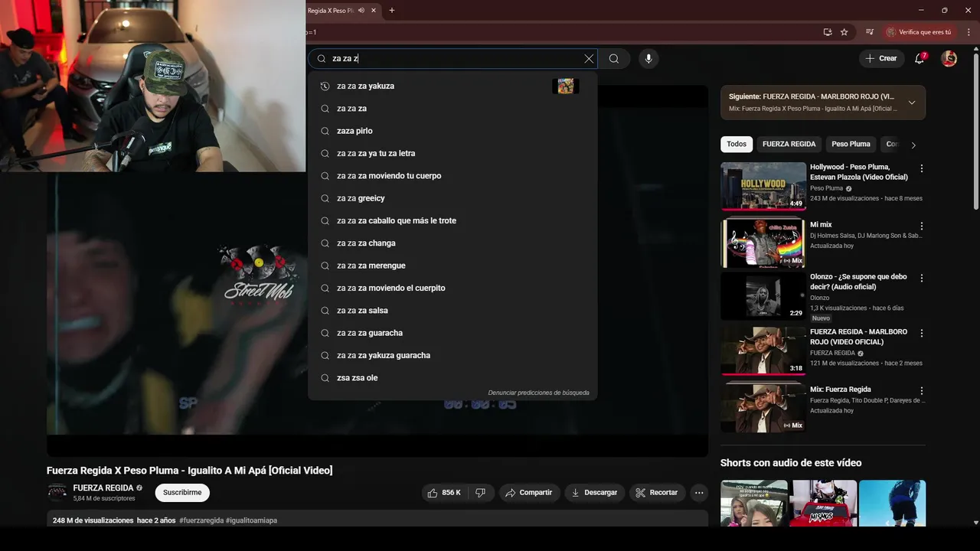Show more filter chips with right arrow
Image resolution: width=980 pixels, height=551 pixels.
913,145
